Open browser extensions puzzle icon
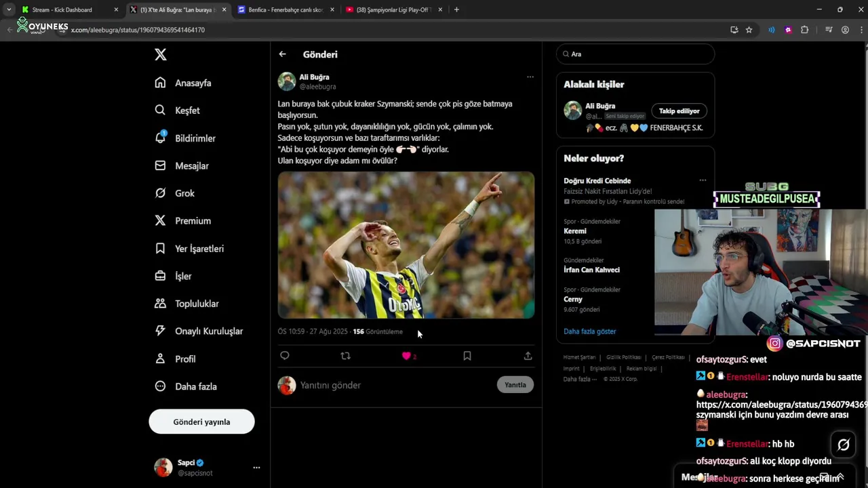This screenshot has width=868, height=488. [804, 30]
